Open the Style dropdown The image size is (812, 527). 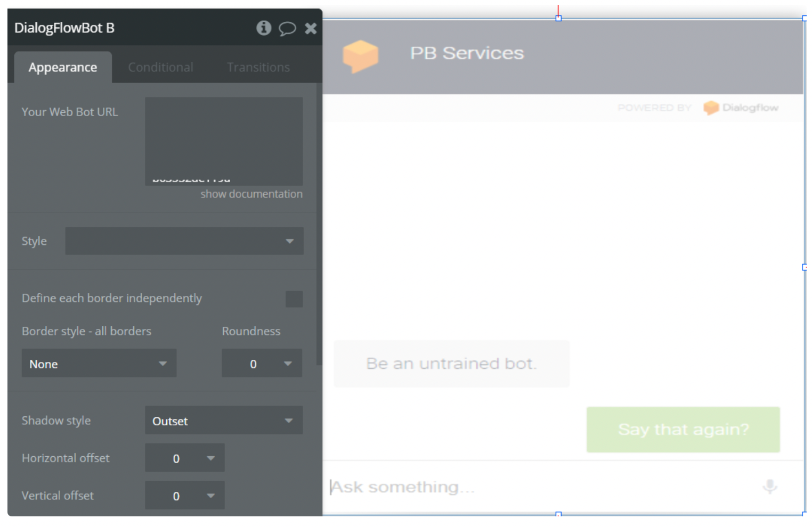pos(184,241)
